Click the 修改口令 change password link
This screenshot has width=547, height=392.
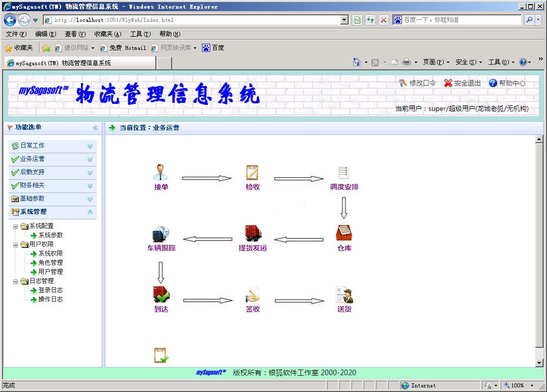[x=418, y=83]
